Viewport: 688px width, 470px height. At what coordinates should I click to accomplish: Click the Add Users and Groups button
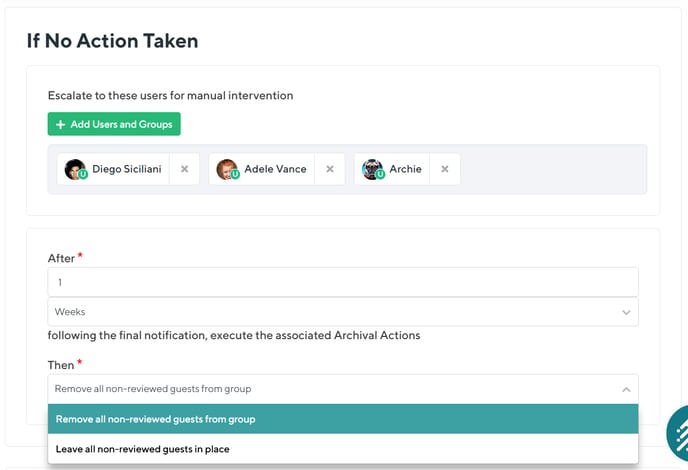click(114, 124)
